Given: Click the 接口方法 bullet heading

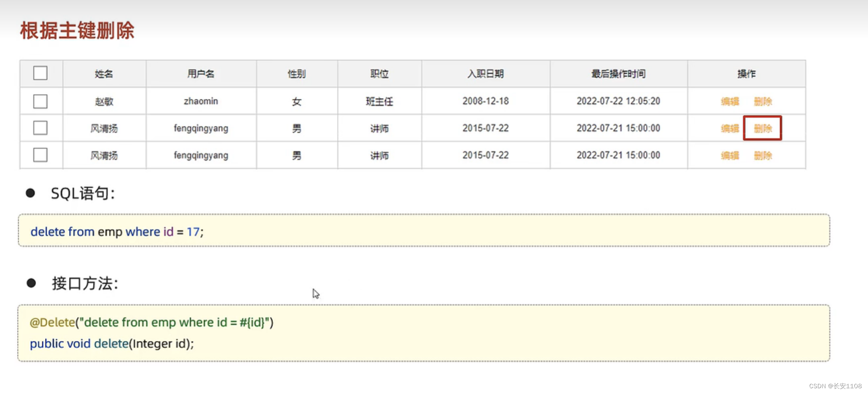Looking at the screenshot, I should point(85,284).
